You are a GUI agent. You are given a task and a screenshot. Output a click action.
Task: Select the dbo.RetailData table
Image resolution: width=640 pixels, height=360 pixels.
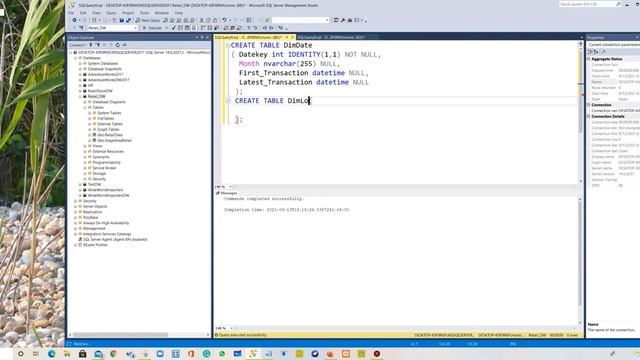110,135
